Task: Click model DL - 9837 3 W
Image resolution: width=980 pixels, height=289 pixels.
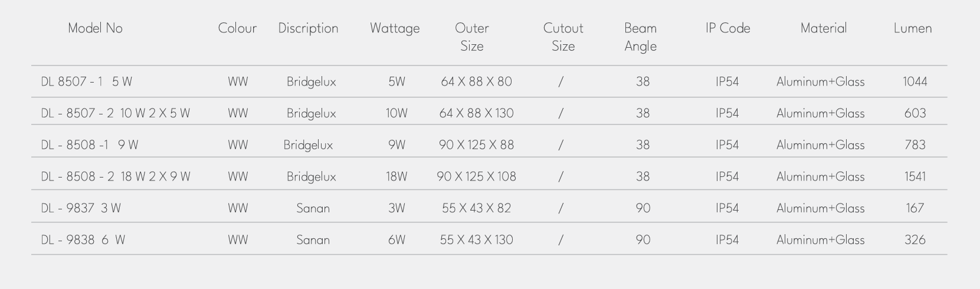Action: tap(81, 208)
